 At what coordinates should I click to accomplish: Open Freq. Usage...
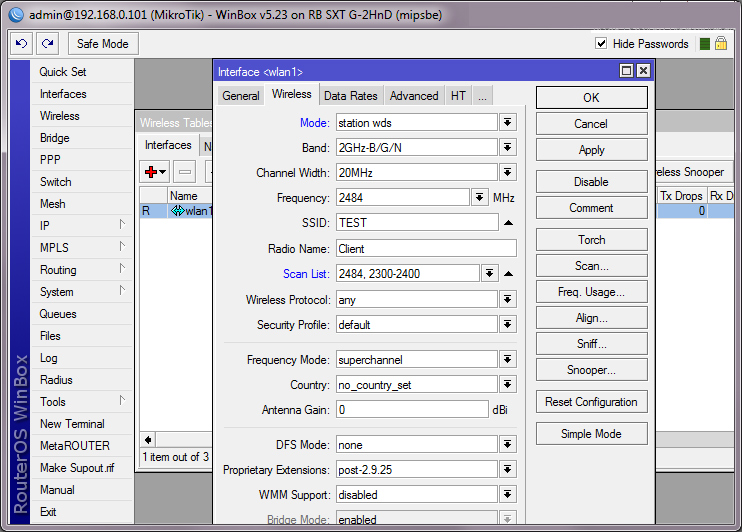592,292
